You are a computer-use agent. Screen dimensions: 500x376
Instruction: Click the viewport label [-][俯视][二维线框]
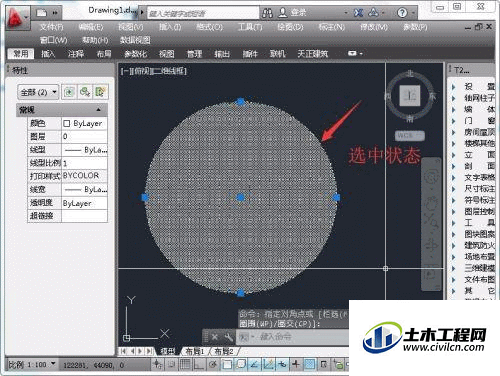click(154, 71)
